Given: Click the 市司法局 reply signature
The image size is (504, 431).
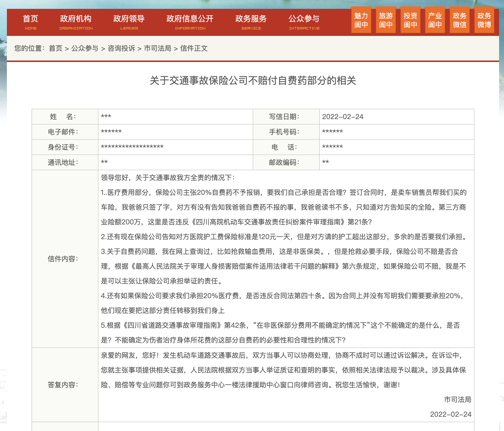Looking at the screenshot, I should (x=457, y=400).
